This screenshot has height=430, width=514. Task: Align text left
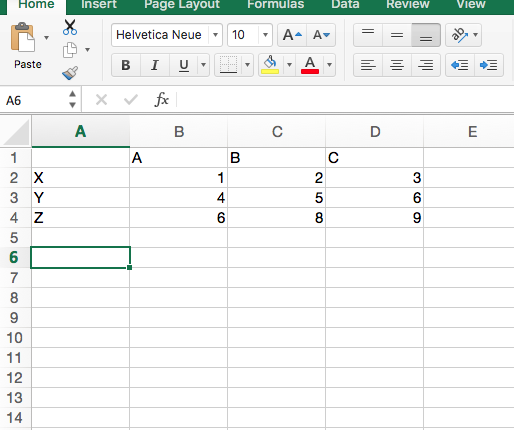(368, 65)
